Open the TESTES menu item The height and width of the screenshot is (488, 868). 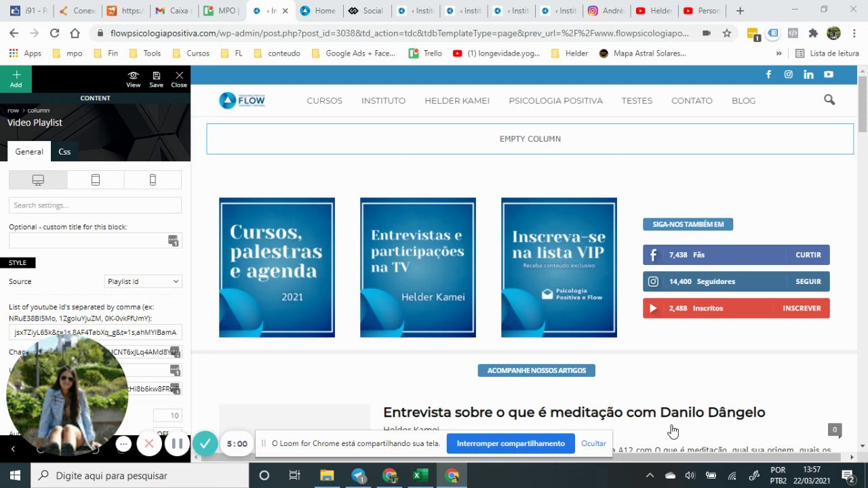[x=637, y=100]
